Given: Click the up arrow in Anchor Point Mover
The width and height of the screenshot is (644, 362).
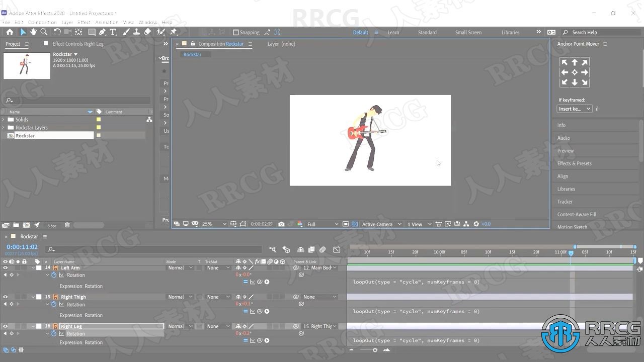Looking at the screenshot, I should click(575, 62).
